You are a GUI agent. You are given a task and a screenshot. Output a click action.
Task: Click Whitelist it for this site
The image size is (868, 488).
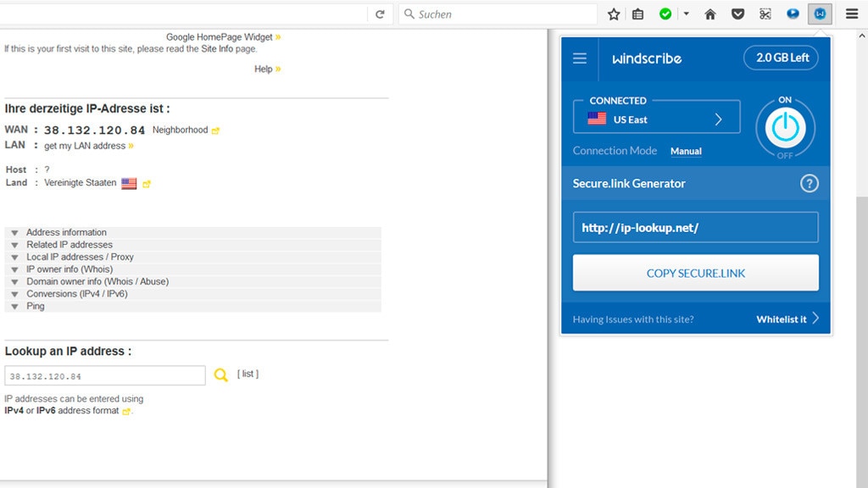coord(787,319)
